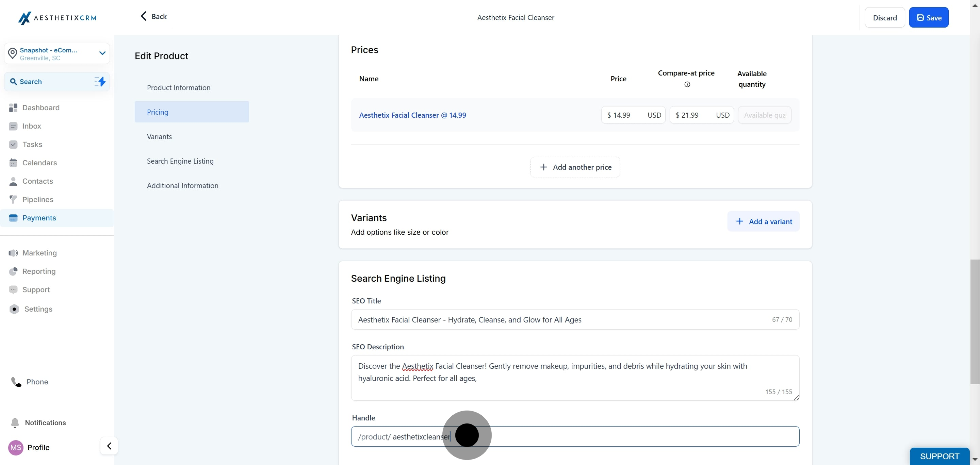Click Add another price button
The image size is (980, 465).
575,167
